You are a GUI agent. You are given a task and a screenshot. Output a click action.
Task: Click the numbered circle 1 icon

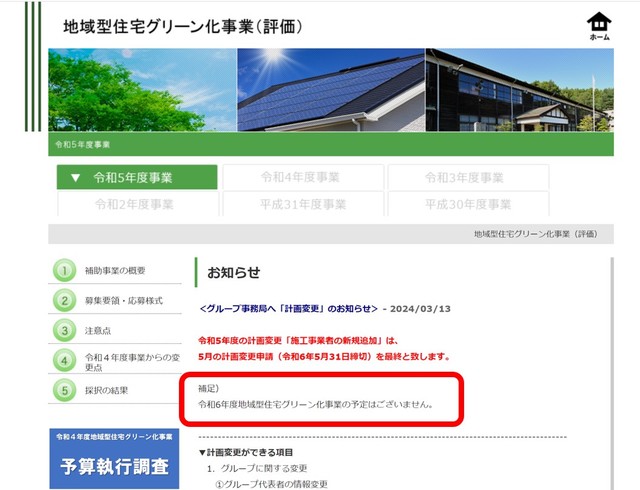coord(64,270)
